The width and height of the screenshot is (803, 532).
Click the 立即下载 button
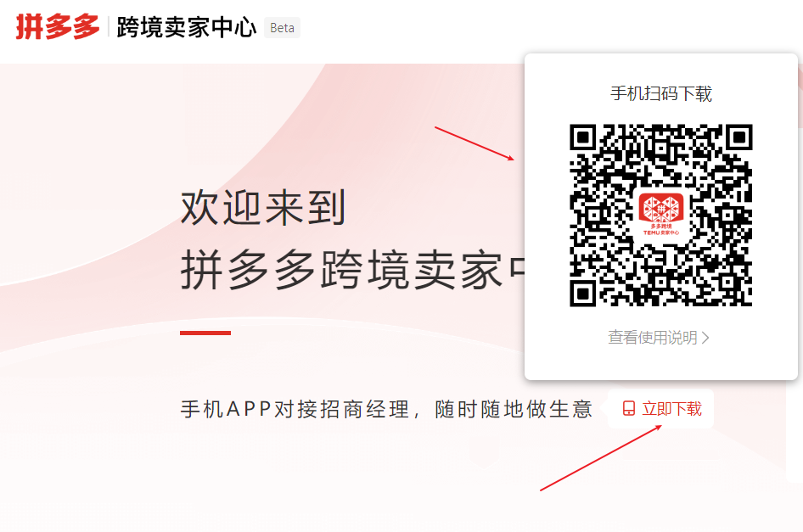660,409
